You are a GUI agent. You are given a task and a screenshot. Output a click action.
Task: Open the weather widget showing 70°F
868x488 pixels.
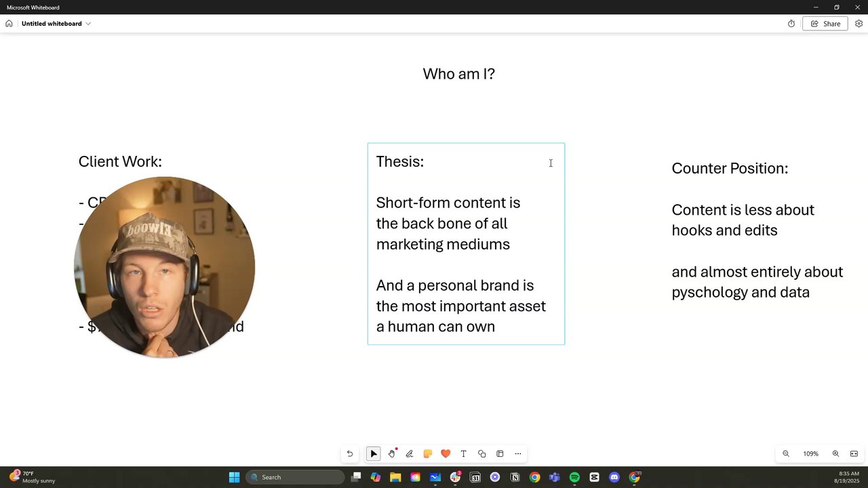33,477
